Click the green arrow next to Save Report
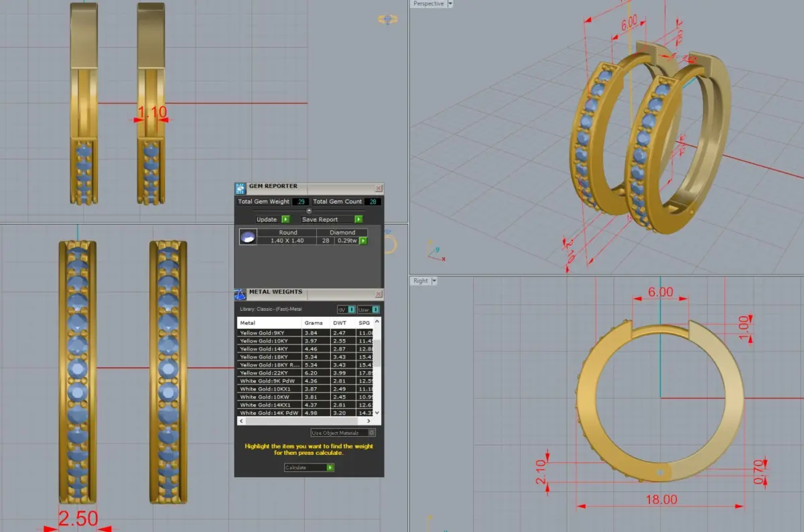This screenshot has height=532, width=804. tap(358, 219)
